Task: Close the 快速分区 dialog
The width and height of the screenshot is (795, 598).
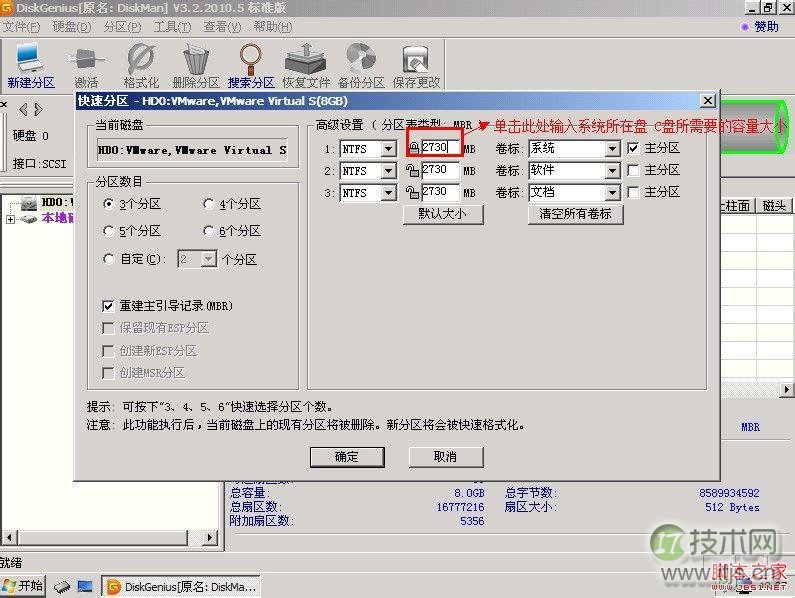Action: [708, 100]
